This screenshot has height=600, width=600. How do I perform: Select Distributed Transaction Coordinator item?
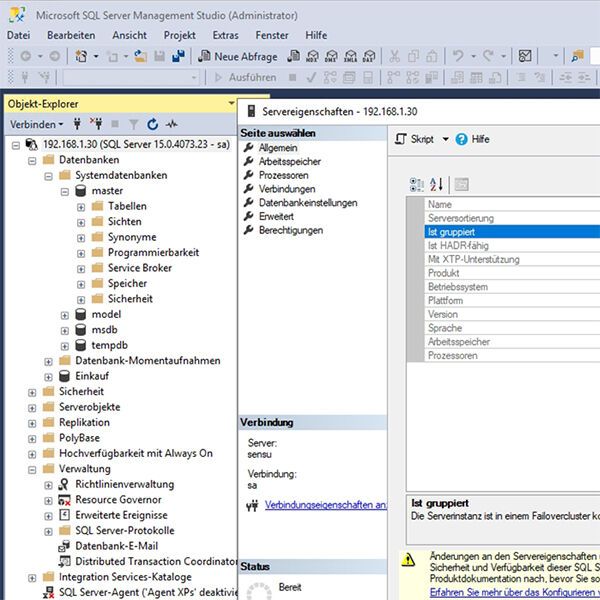point(156,561)
